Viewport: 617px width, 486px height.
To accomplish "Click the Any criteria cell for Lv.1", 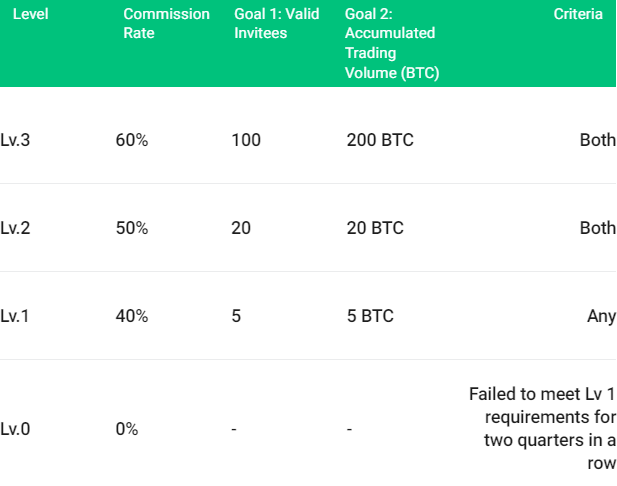I will (x=601, y=317).
